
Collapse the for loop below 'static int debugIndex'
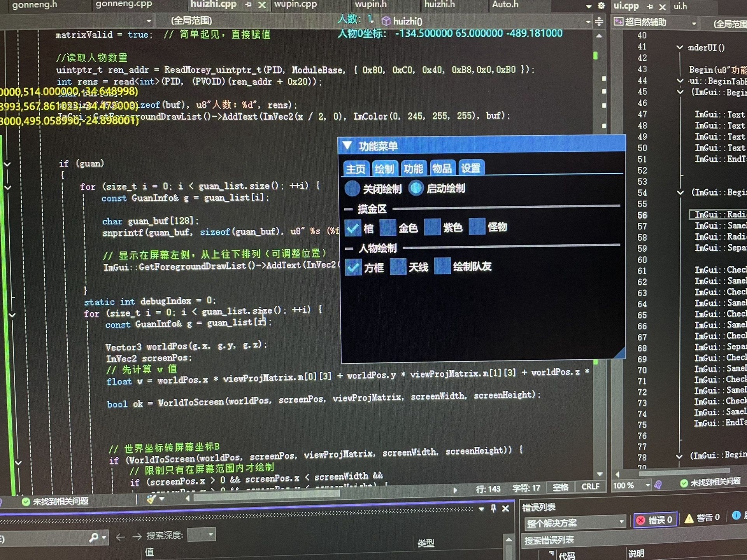point(12,315)
